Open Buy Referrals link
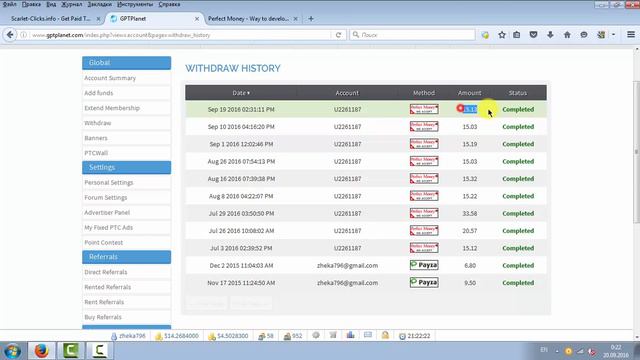The image size is (640, 360). coord(103,317)
